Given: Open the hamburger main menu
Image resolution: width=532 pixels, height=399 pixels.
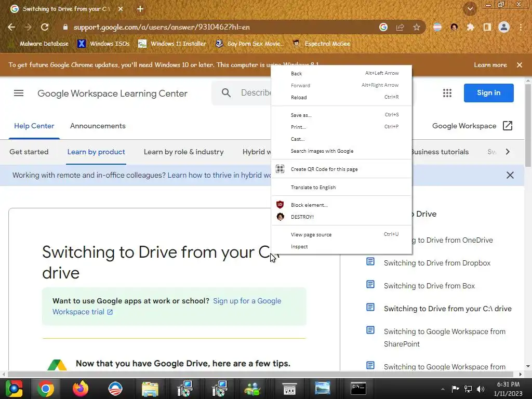Looking at the screenshot, I should tap(19, 93).
